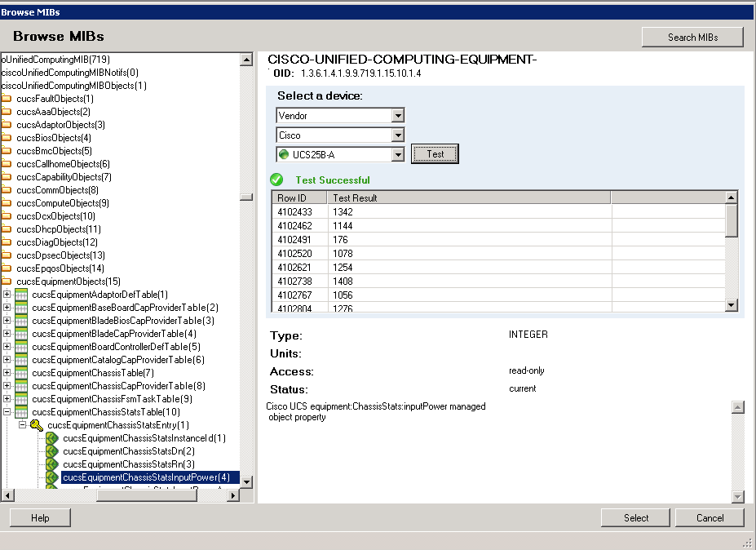Click the Test button
The image size is (756, 550).
click(x=435, y=154)
